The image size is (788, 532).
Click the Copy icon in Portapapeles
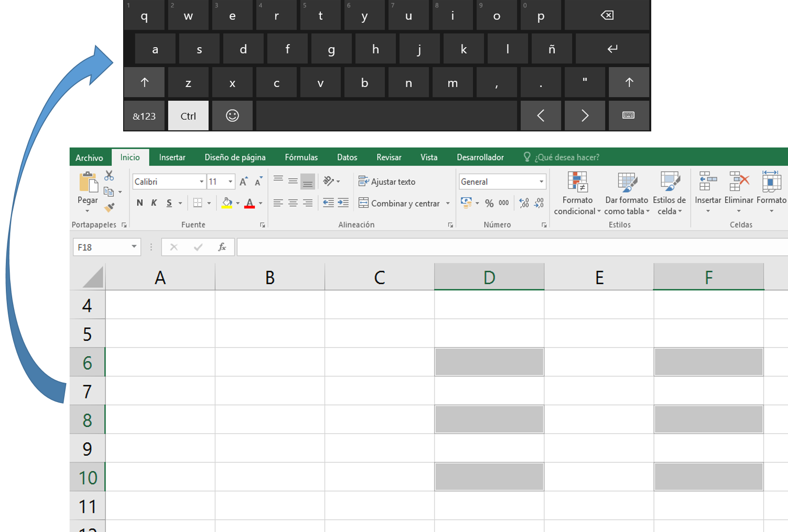(x=109, y=192)
